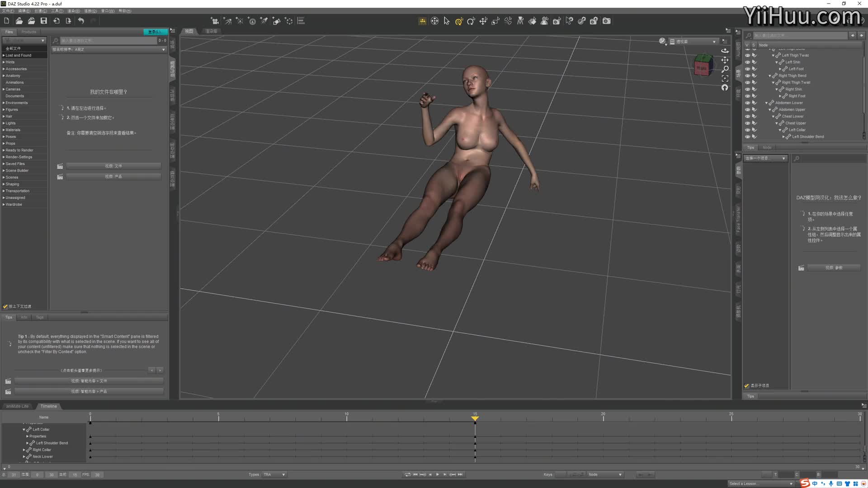Select the Scale tool
The width and height of the screenshot is (868, 488).
(495, 21)
